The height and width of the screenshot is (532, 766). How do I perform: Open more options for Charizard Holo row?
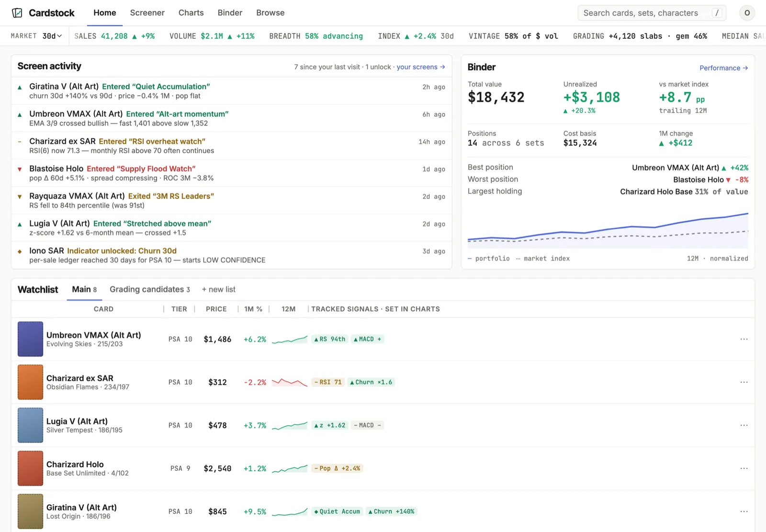click(x=743, y=468)
